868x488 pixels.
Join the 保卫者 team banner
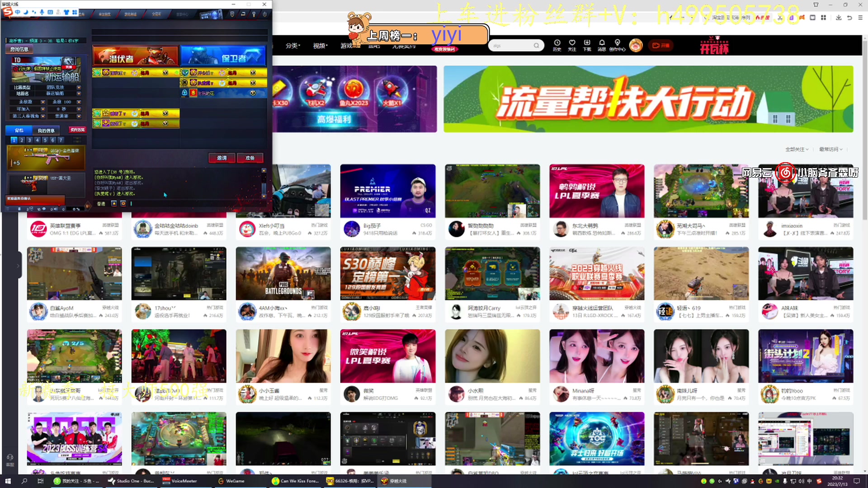pyautogui.click(x=223, y=56)
